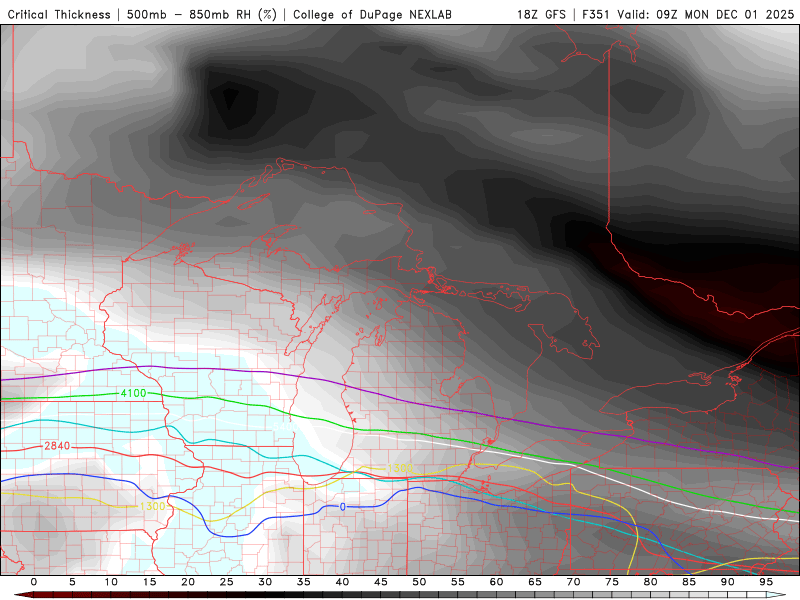
Task: Click the "90" tick on the color scale
Action: (x=728, y=582)
